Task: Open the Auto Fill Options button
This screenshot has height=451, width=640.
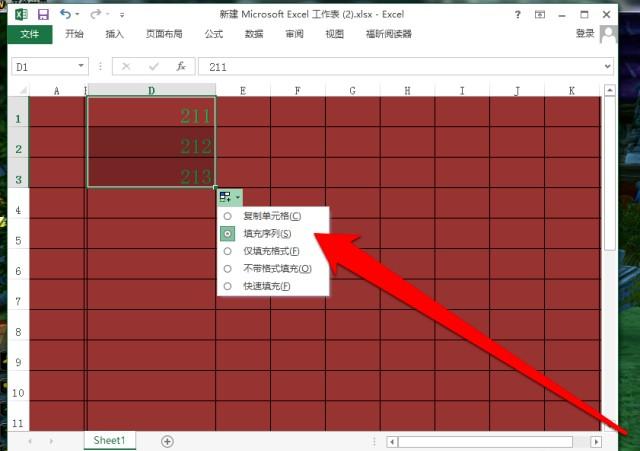Action: (x=230, y=197)
